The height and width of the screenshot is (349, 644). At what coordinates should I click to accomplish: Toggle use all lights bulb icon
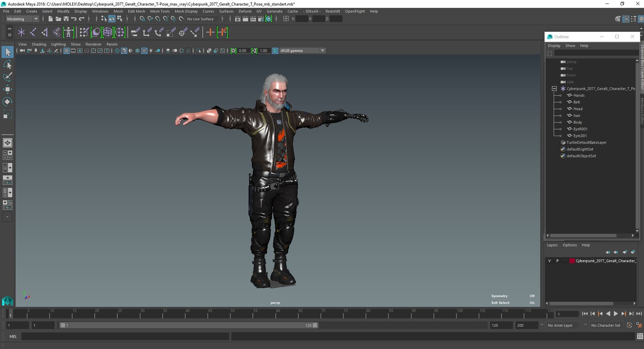151,51
